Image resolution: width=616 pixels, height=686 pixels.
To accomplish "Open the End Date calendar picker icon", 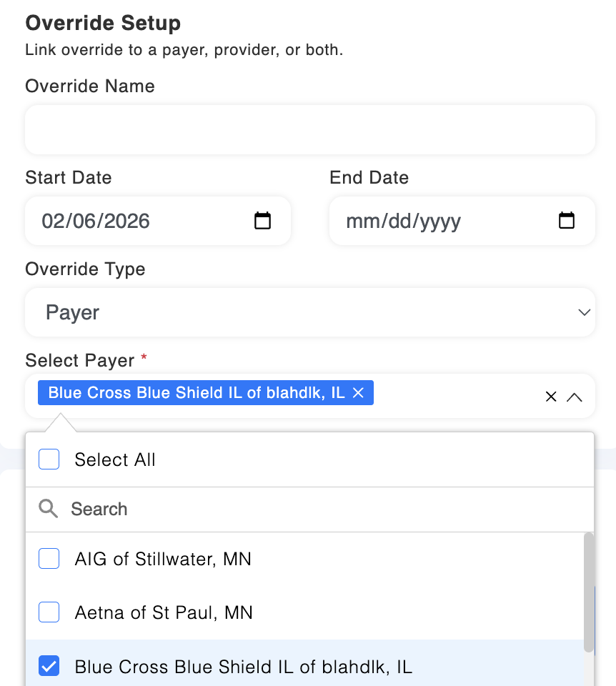I will point(567,221).
